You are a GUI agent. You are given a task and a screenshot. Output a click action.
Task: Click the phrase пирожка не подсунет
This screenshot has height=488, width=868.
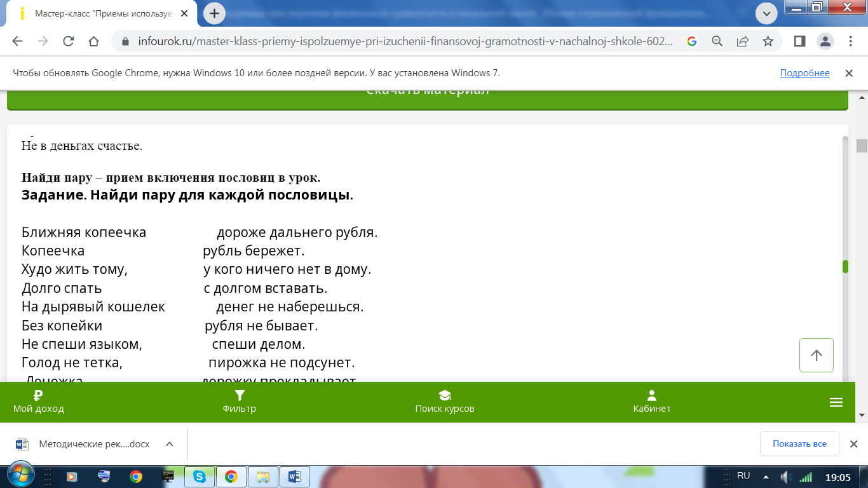pyautogui.click(x=281, y=363)
